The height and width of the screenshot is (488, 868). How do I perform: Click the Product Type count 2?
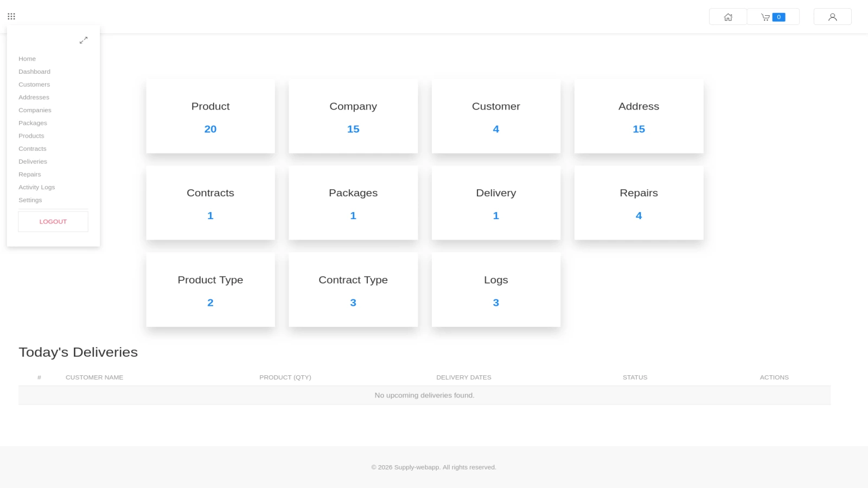[x=210, y=303]
